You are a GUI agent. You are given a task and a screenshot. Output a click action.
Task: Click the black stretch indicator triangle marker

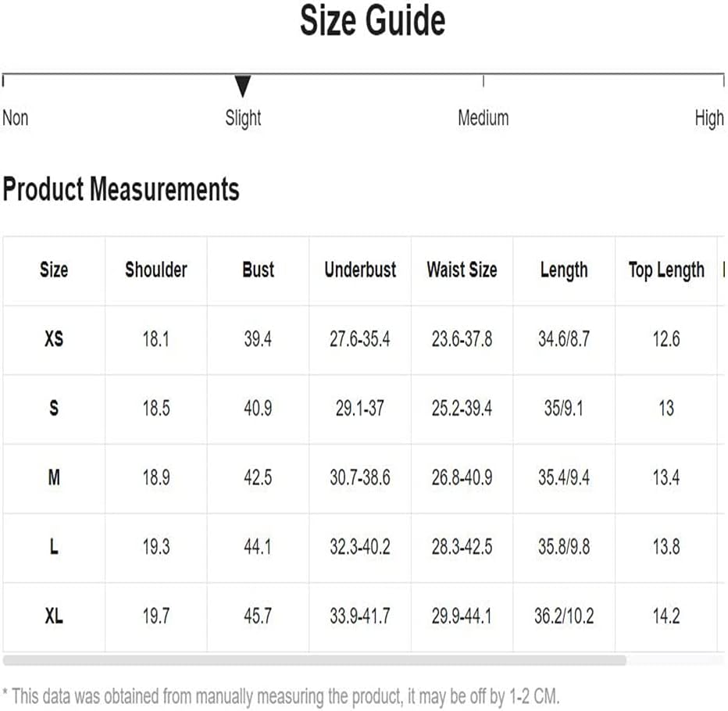coord(243,86)
